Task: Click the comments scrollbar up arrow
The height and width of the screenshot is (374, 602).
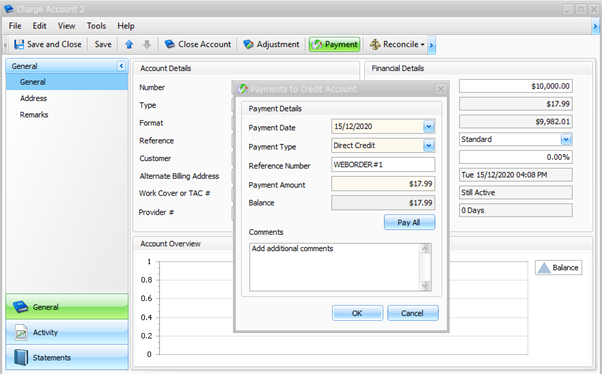Action: [425, 248]
